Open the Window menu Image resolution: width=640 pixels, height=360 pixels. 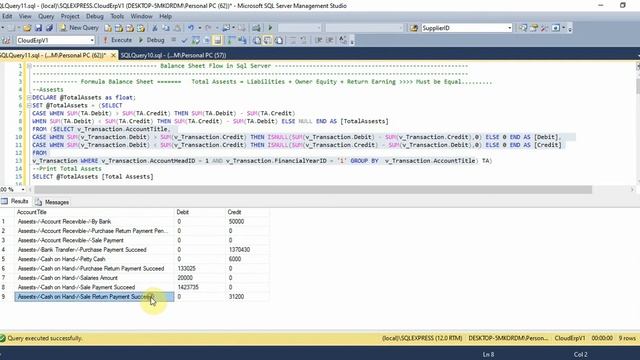pyautogui.click(x=141, y=16)
